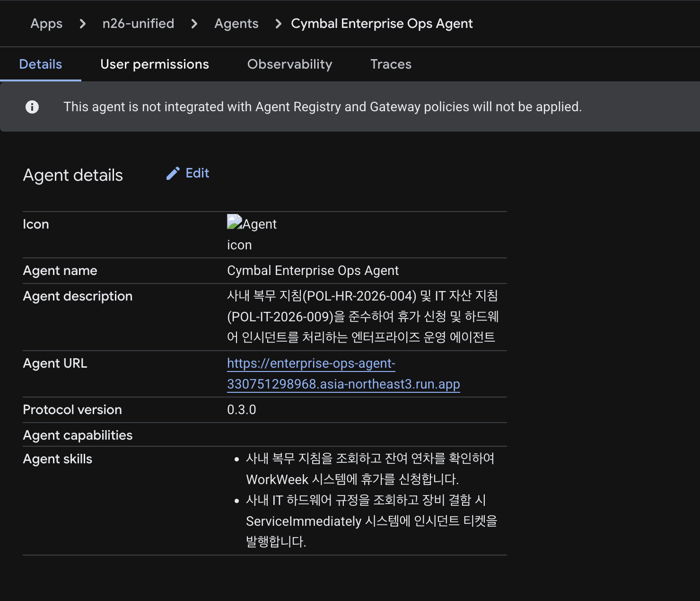This screenshot has width=700, height=601.
Task: Open the enterprise-ops-agent URL link
Action: 343,374
